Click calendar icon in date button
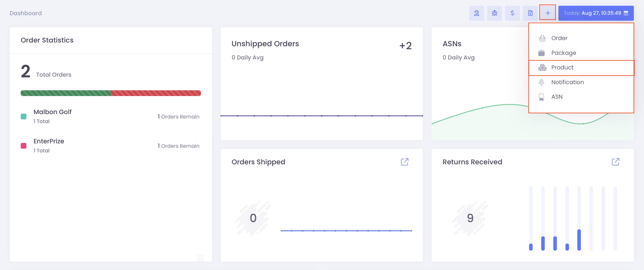 [x=626, y=13]
